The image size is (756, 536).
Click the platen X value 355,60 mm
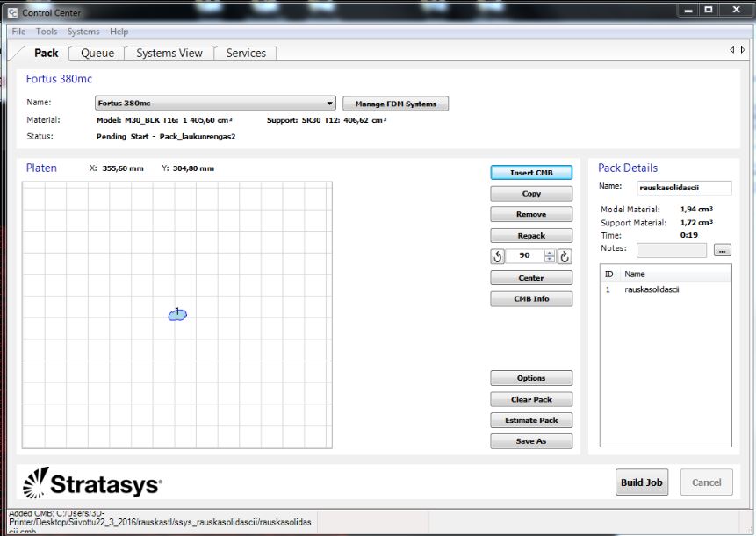[x=122, y=168]
